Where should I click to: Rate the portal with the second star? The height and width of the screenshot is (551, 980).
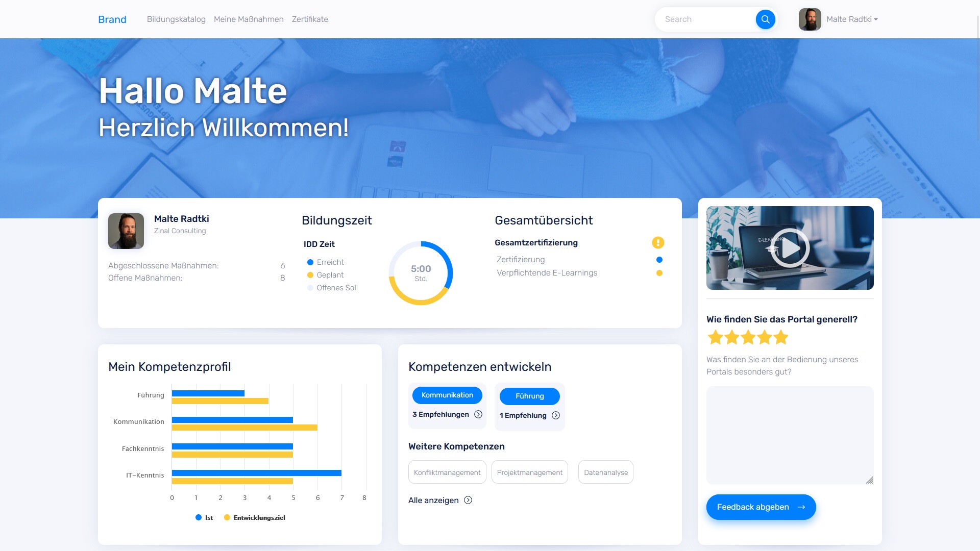tap(732, 337)
